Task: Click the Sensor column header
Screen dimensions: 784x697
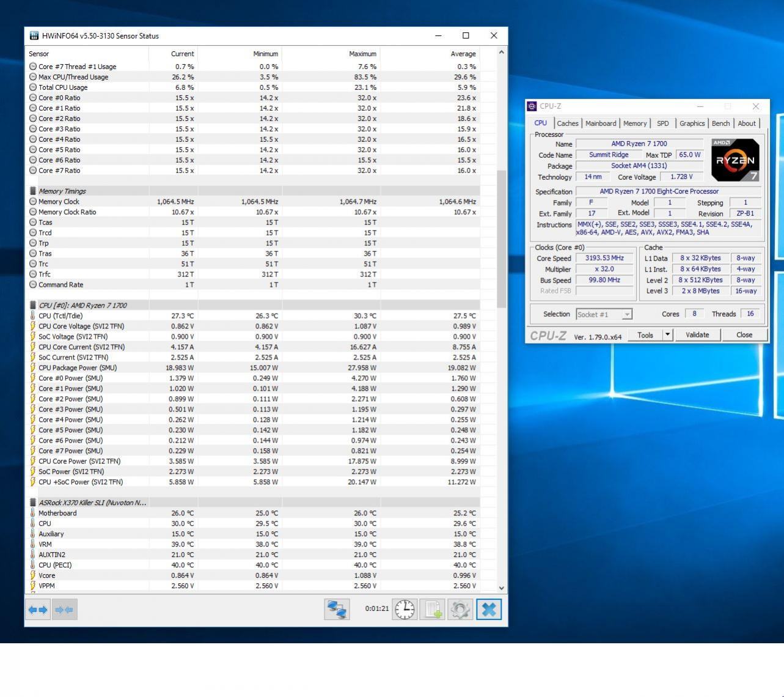Action: tap(86, 54)
